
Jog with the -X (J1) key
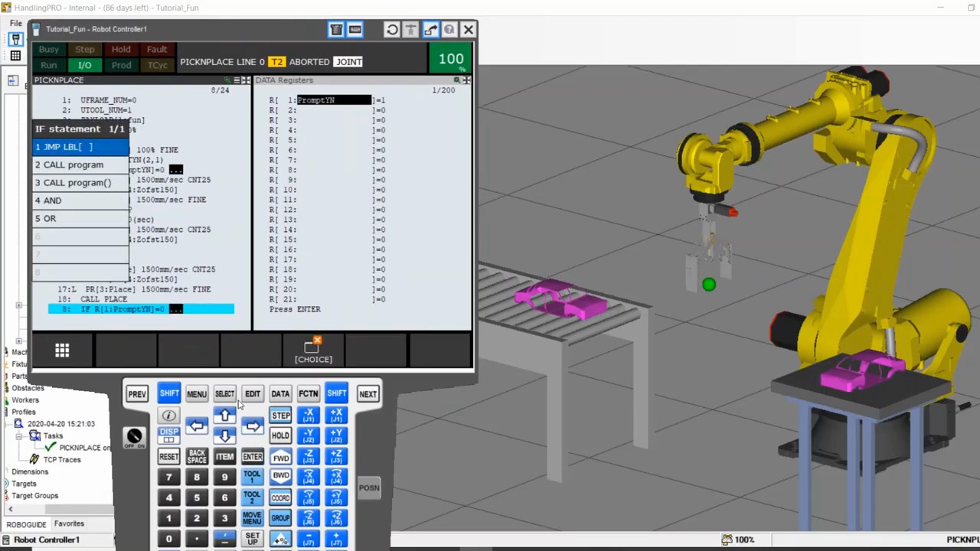tap(309, 416)
